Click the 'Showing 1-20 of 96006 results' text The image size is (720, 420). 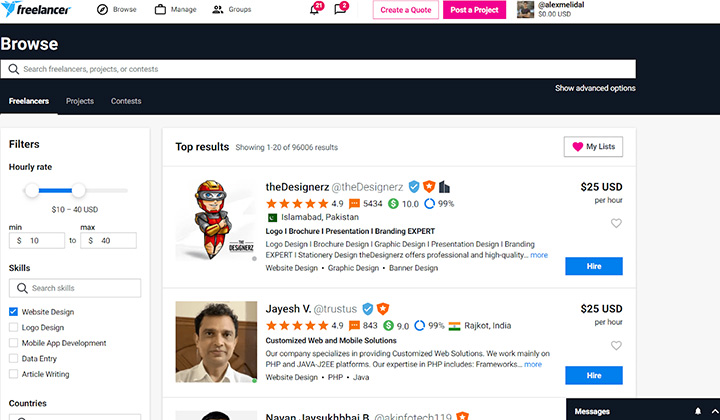(x=287, y=147)
